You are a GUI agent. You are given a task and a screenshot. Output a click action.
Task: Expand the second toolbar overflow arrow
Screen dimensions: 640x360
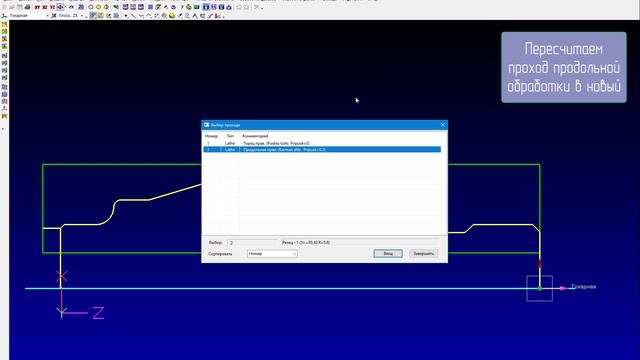[223, 17]
